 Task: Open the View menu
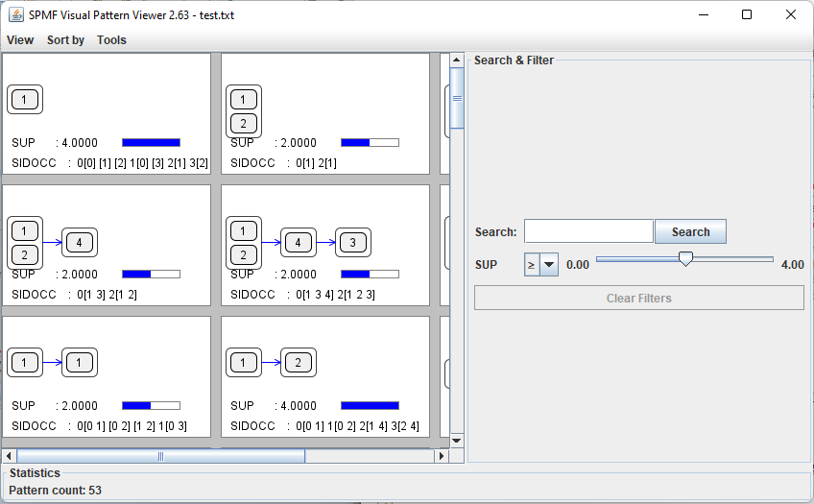(x=20, y=39)
